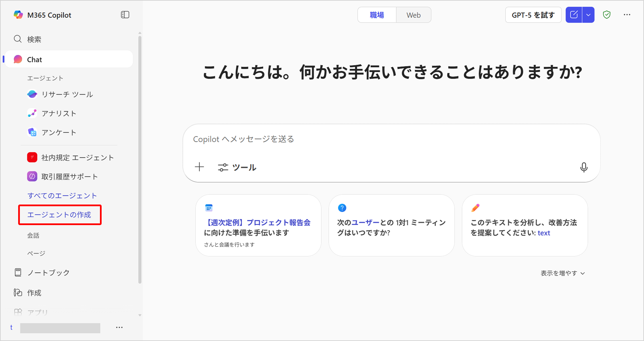Click the エージェントの作成 link
This screenshot has width=644, height=341.
59,215
